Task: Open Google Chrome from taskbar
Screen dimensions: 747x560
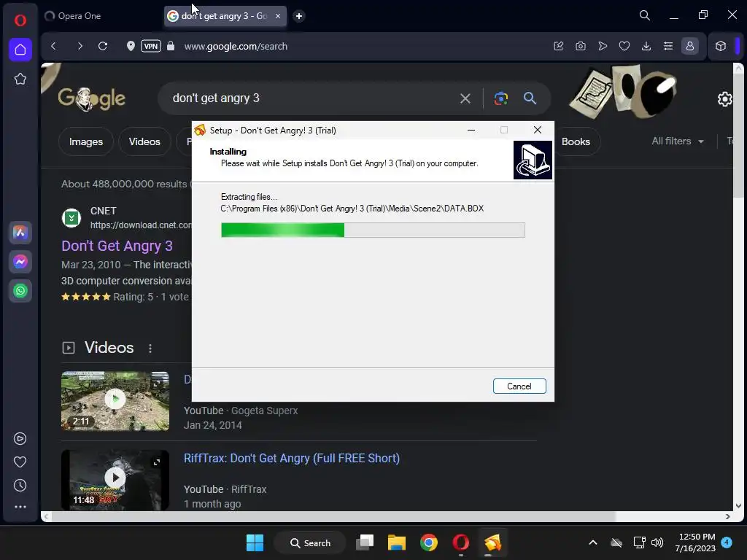Action: click(429, 542)
